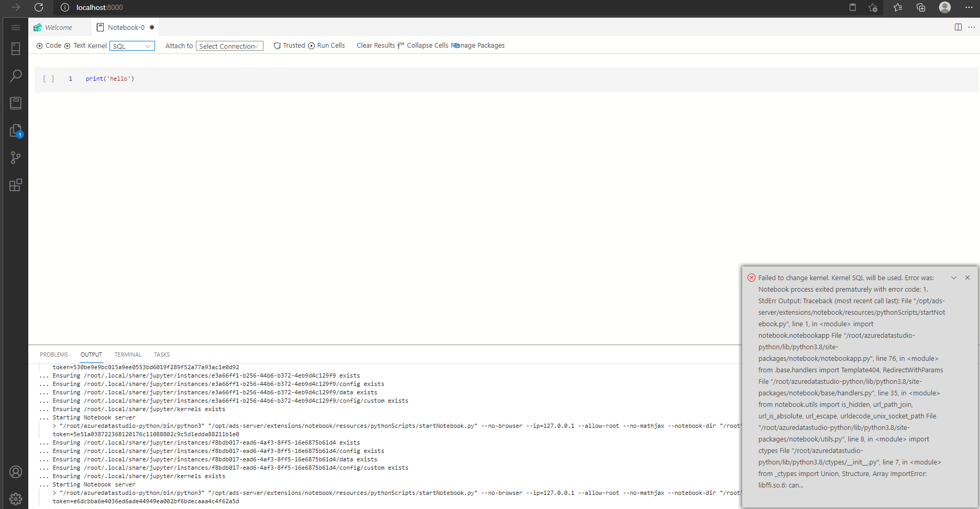Open browser settings and more menu

(969, 7)
